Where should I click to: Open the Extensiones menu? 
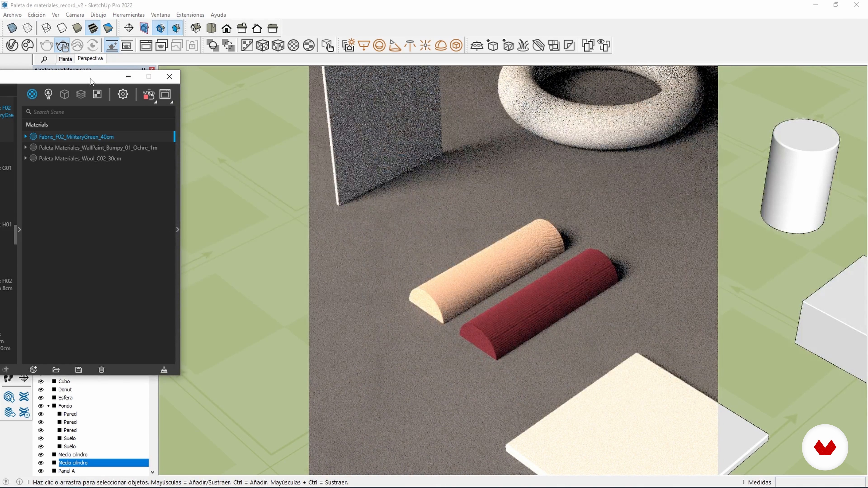(x=190, y=15)
